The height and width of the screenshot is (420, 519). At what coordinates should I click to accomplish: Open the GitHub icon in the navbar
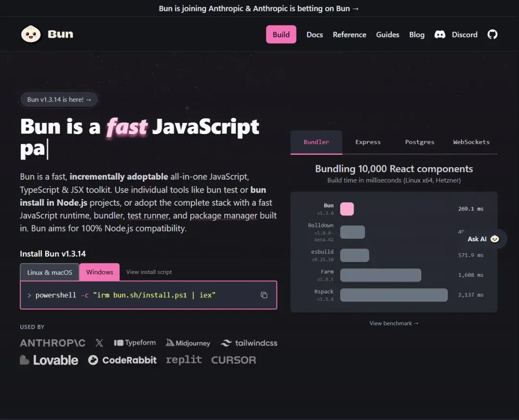492,35
